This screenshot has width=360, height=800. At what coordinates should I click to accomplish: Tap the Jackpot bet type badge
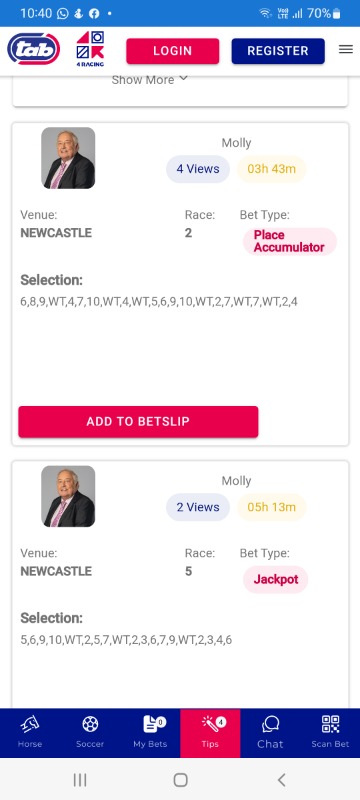click(x=275, y=580)
